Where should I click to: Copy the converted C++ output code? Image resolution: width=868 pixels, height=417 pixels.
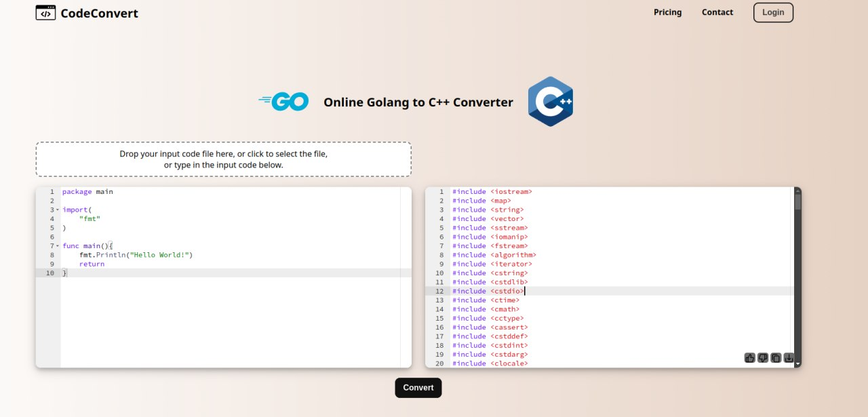776,358
